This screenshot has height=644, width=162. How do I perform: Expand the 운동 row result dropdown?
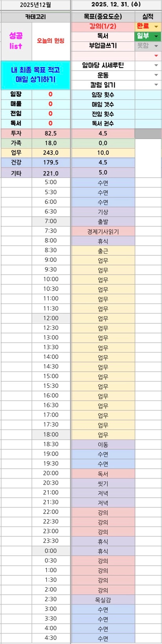tap(156, 75)
